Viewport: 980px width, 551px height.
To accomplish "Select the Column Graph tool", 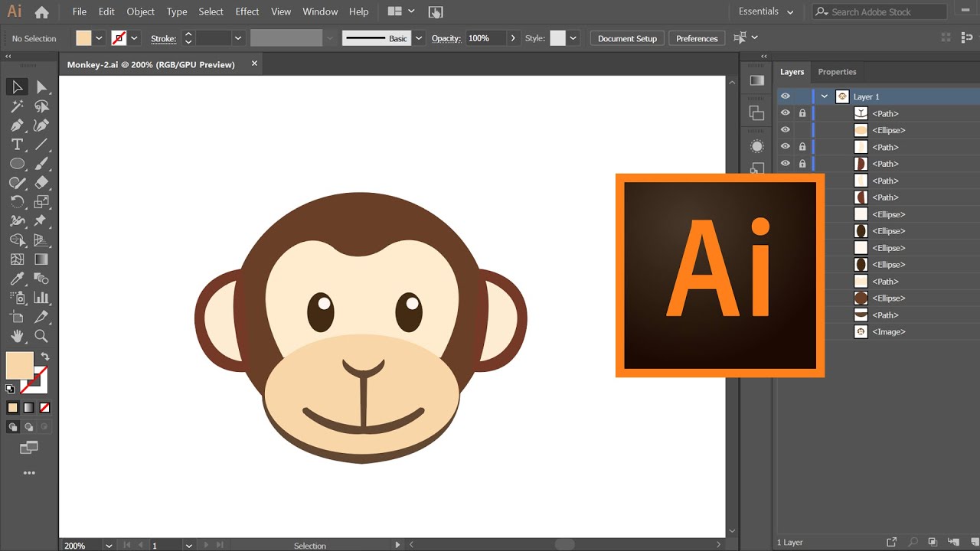I will pos(41,298).
